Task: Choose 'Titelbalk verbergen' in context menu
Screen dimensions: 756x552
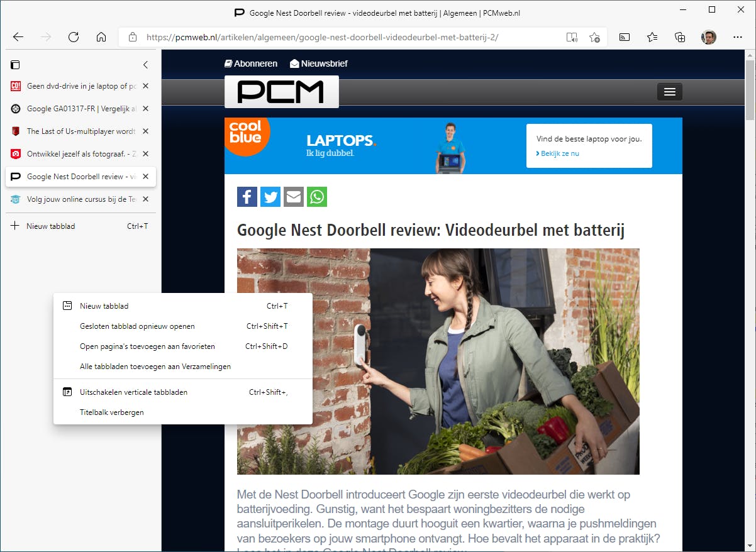Action: (x=182, y=412)
